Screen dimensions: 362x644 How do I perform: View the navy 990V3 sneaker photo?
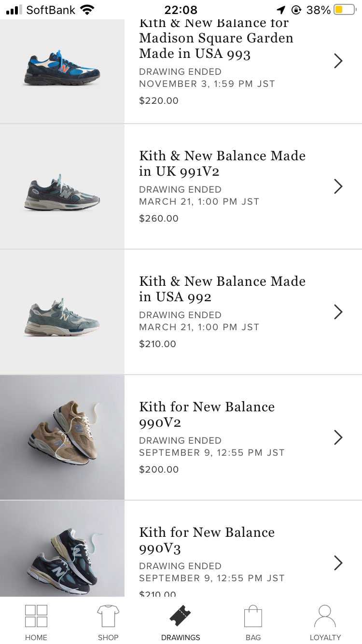tap(62, 555)
